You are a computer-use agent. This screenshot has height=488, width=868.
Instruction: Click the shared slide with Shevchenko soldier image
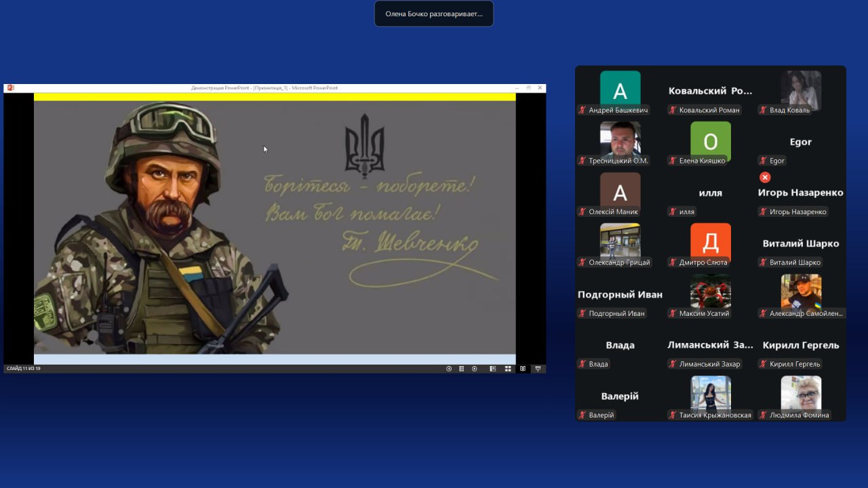click(x=275, y=228)
